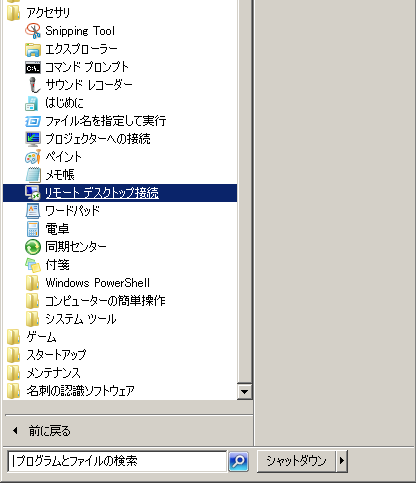Select リモート デスクトップ接続 entry
Image resolution: width=416 pixels, height=483 pixels.
(x=120, y=193)
